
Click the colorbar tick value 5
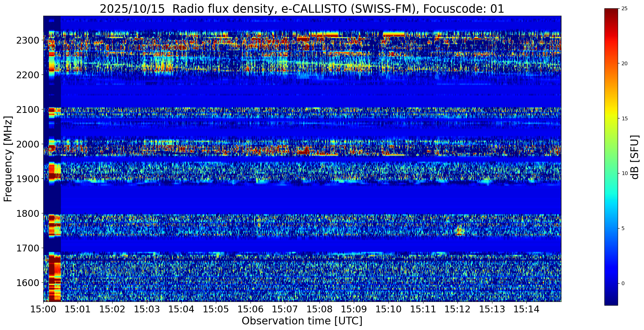[623, 229]
